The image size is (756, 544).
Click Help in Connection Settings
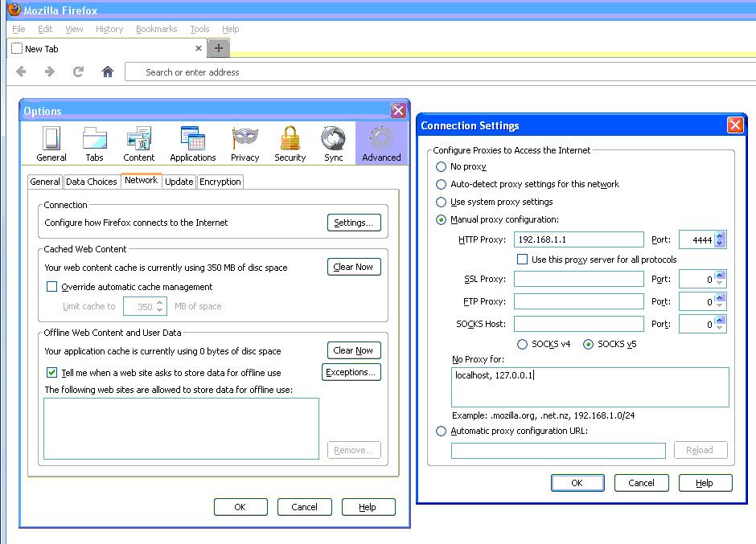click(x=705, y=483)
